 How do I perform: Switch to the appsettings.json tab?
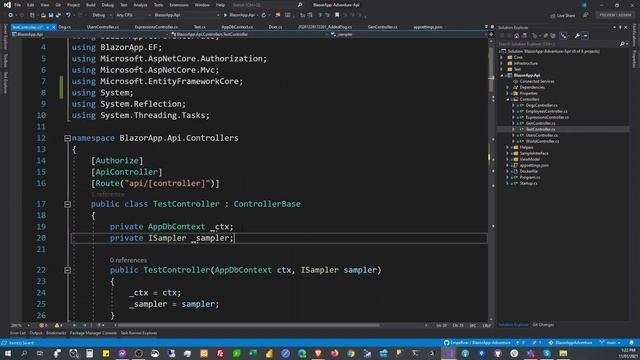click(428, 27)
